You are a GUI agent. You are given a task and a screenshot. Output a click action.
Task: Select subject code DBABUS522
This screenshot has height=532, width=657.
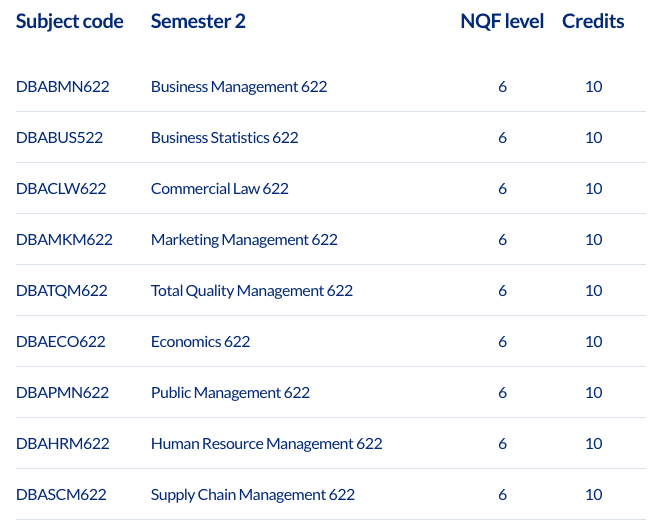[60, 137]
